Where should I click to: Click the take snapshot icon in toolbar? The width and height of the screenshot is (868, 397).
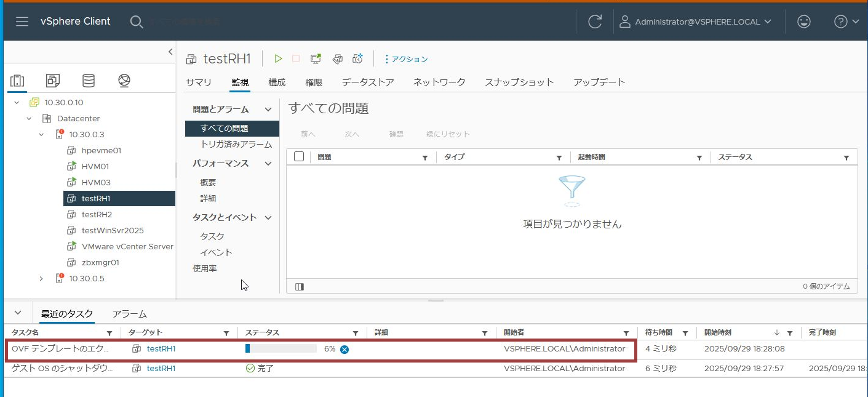click(x=357, y=59)
